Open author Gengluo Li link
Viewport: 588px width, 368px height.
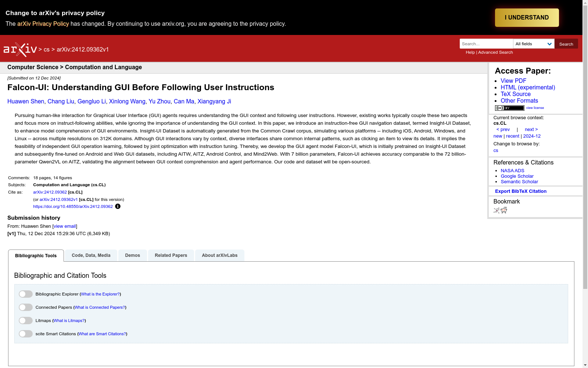tap(92, 101)
